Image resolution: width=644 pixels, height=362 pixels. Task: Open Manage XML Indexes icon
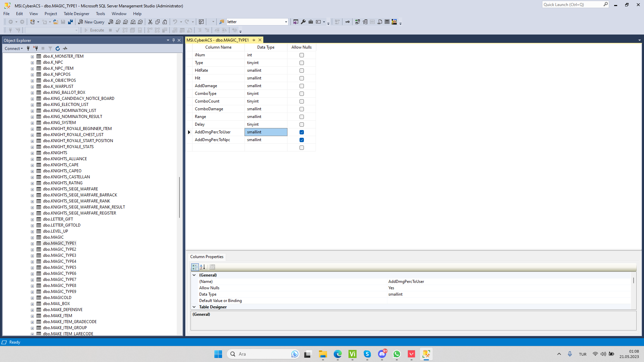coord(380,22)
